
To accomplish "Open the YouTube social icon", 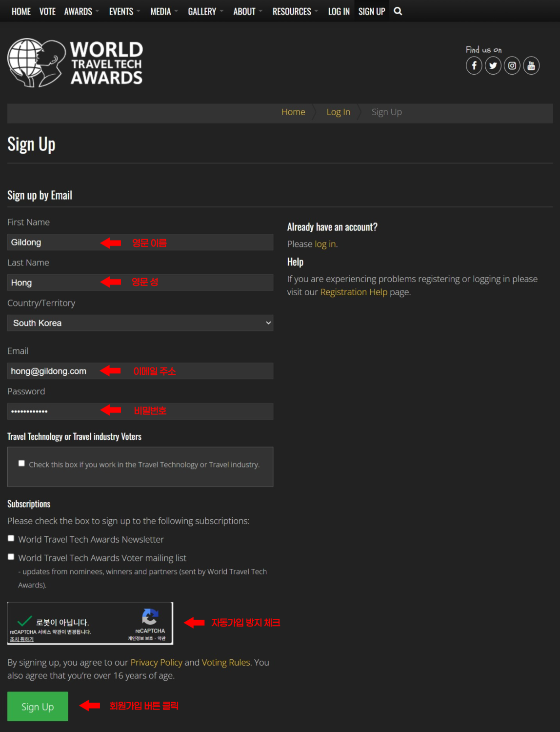I will point(531,65).
